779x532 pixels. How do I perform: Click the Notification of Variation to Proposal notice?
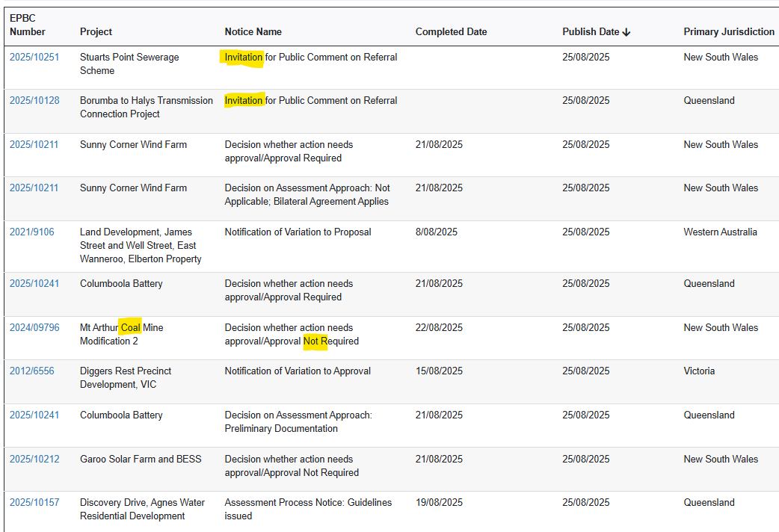(x=298, y=232)
